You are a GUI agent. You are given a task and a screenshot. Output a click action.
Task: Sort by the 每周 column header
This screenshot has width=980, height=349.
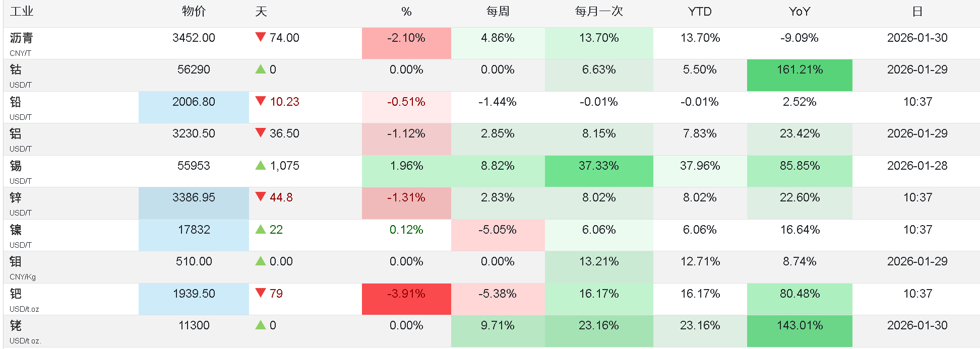pos(498,12)
